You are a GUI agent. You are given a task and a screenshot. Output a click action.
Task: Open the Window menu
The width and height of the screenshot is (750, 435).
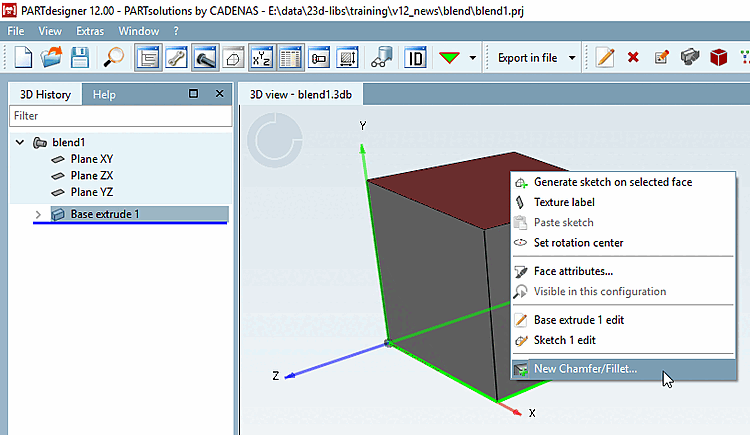pyautogui.click(x=139, y=31)
